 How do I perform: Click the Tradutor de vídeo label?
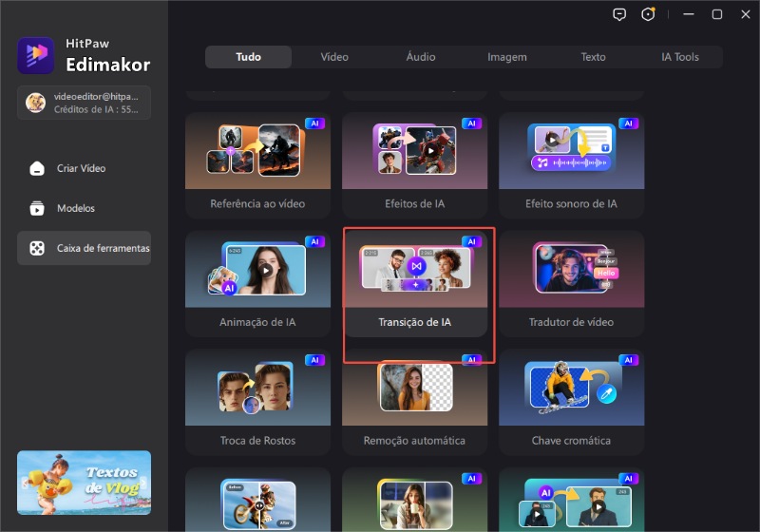point(572,322)
